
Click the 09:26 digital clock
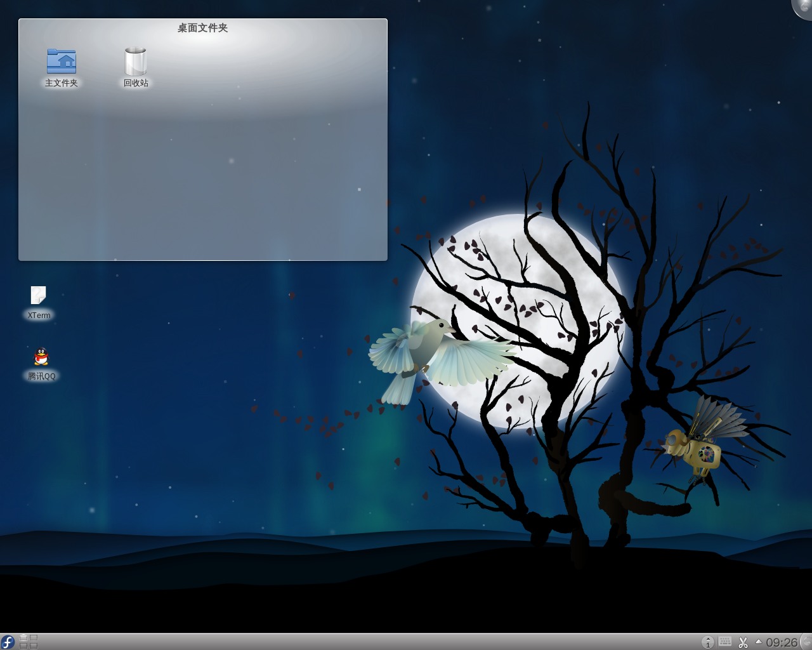click(782, 642)
